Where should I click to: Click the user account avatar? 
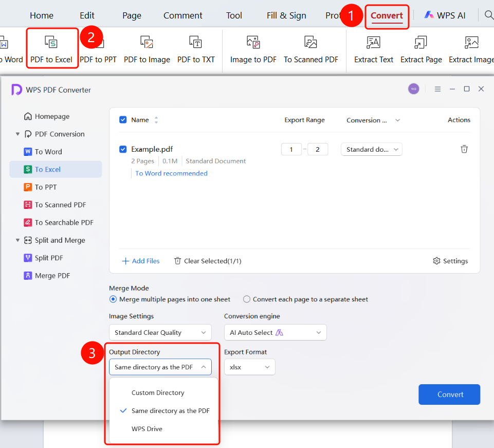[x=414, y=89]
